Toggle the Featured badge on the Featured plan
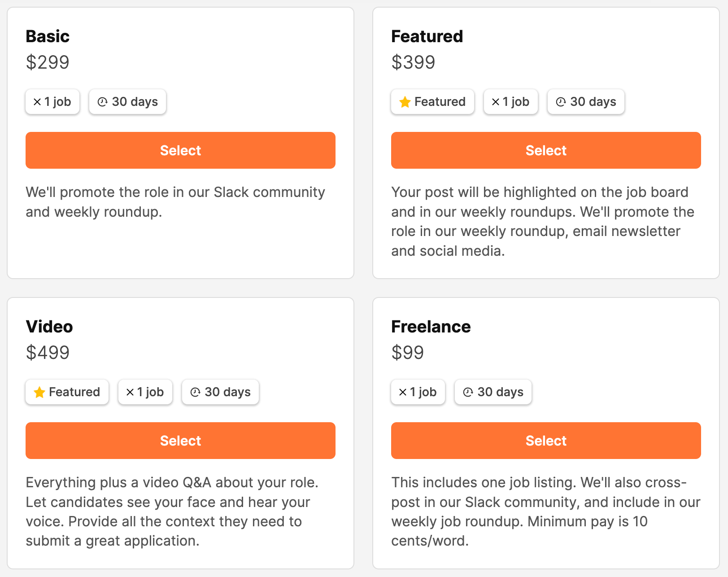This screenshot has height=577, width=728. [432, 102]
